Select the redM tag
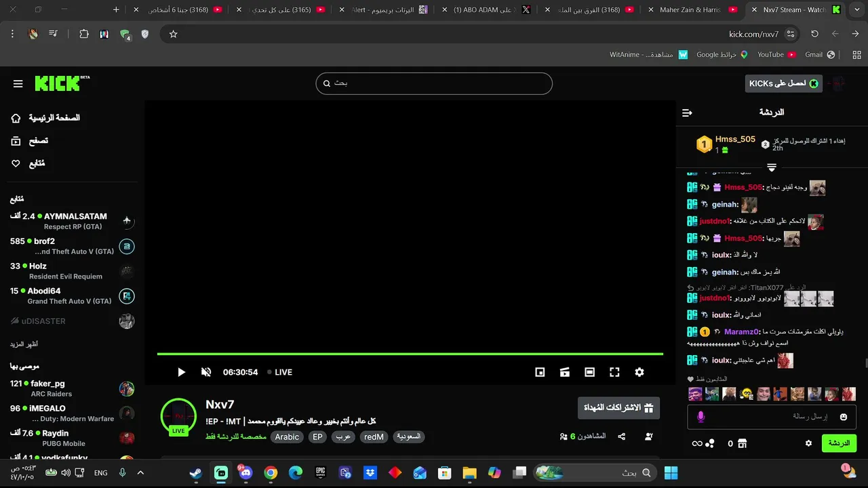Screen dimensions: 868x488 [x=374, y=437]
